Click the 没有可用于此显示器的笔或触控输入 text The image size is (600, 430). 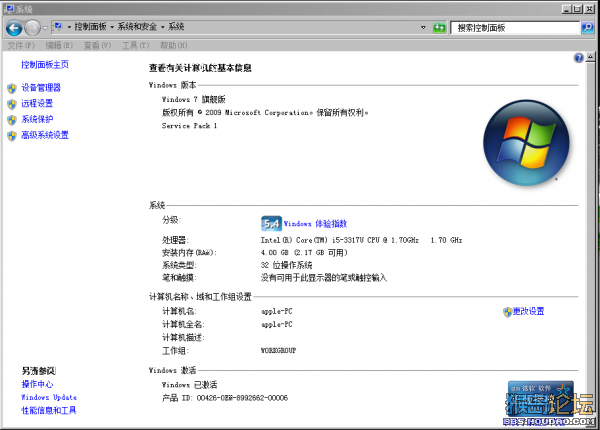[324, 278]
